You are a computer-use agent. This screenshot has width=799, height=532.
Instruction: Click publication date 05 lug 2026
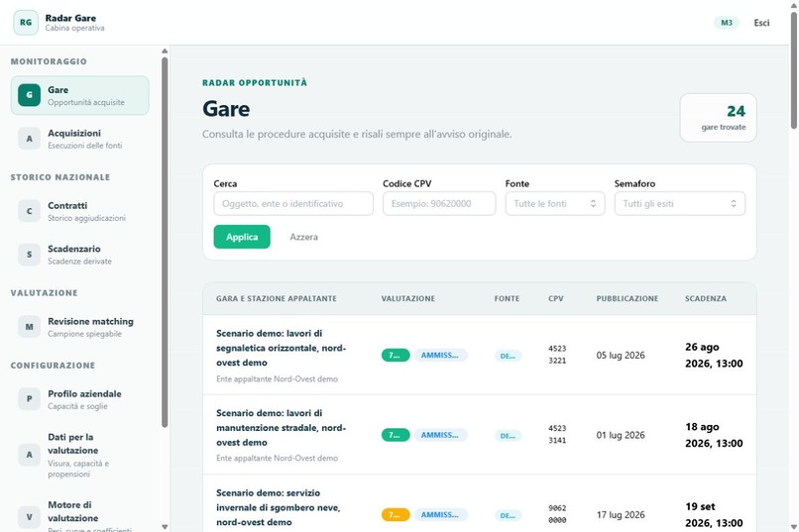(x=621, y=356)
